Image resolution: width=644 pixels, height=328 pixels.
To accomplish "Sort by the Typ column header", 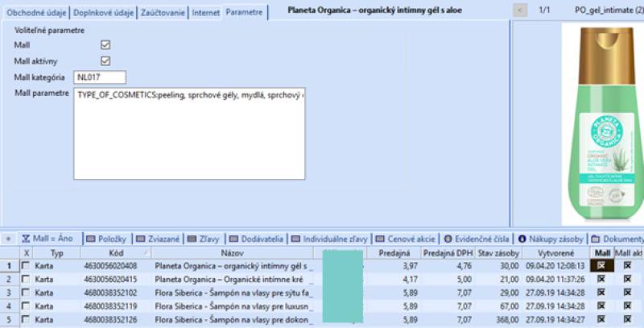I will coord(56,253).
